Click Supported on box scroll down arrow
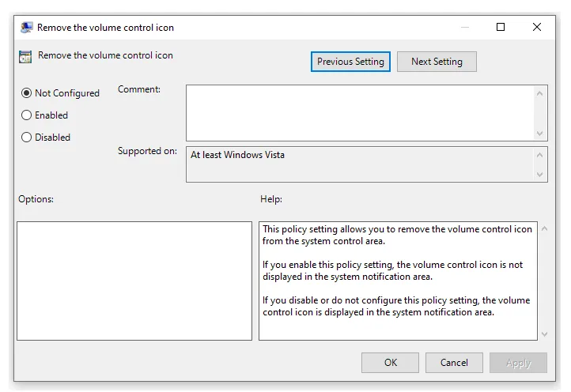The width and height of the screenshot is (571, 392). click(539, 175)
